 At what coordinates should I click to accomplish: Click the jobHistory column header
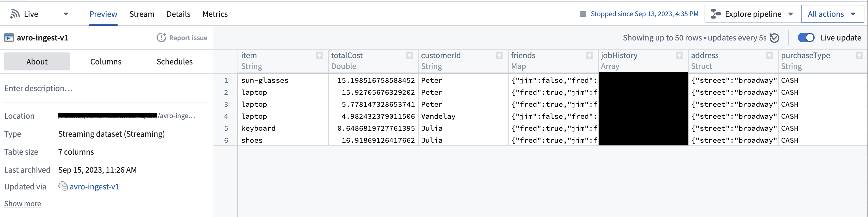coord(643,61)
